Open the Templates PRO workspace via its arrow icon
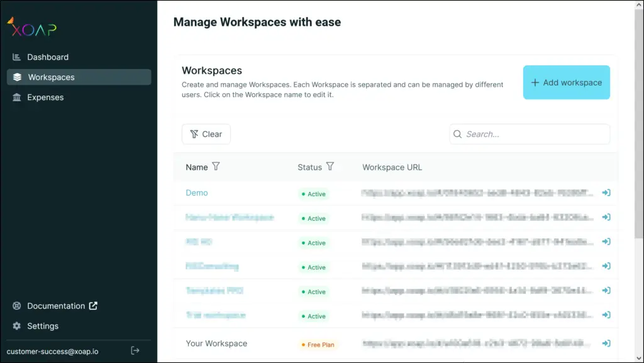 (605, 291)
